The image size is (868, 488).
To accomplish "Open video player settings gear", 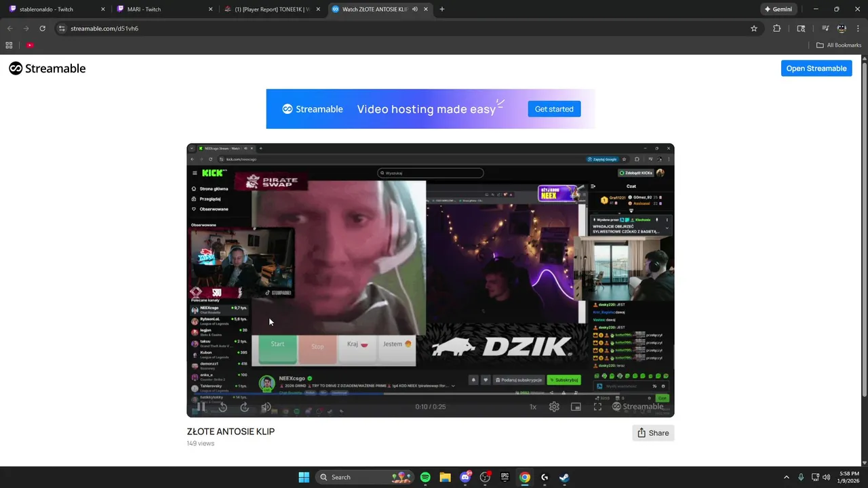I will tap(554, 407).
